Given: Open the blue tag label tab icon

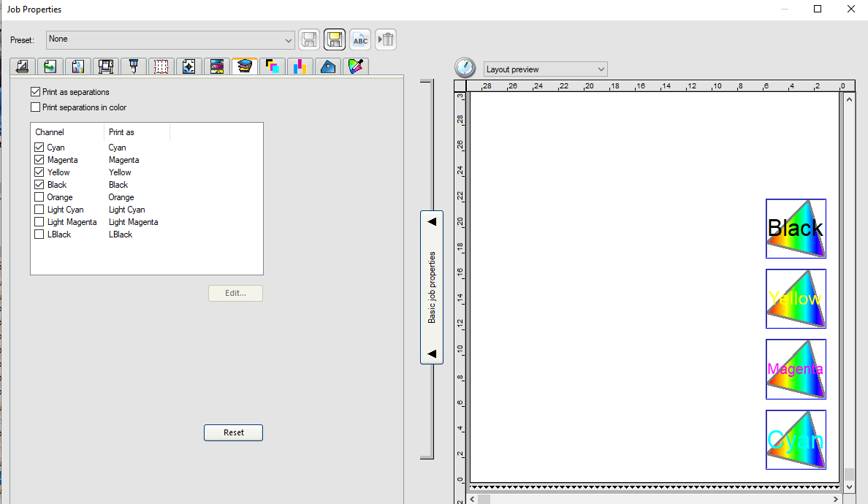Looking at the screenshot, I should coord(327,66).
